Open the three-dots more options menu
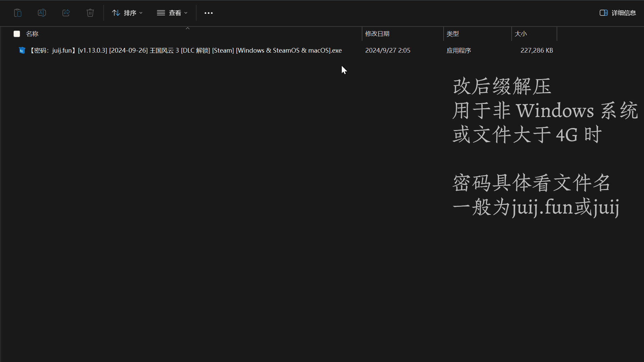Screen dimensions: 644x362 pyautogui.click(x=209, y=13)
